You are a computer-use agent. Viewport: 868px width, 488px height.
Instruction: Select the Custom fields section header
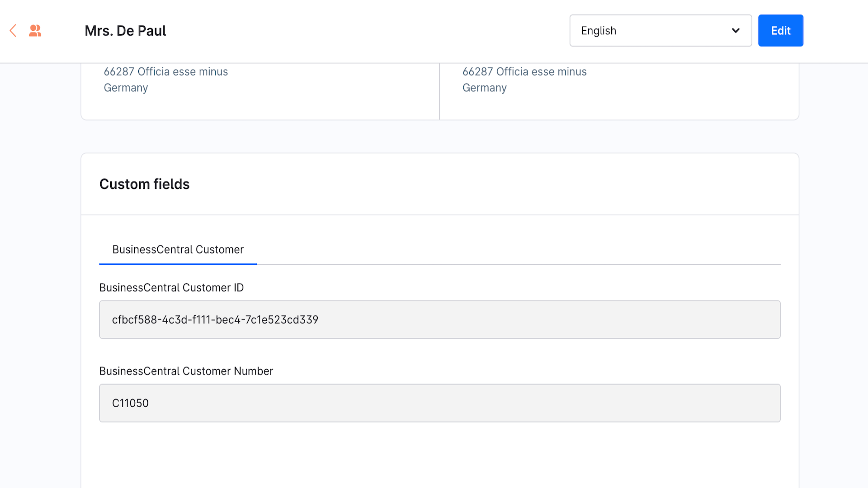click(144, 184)
